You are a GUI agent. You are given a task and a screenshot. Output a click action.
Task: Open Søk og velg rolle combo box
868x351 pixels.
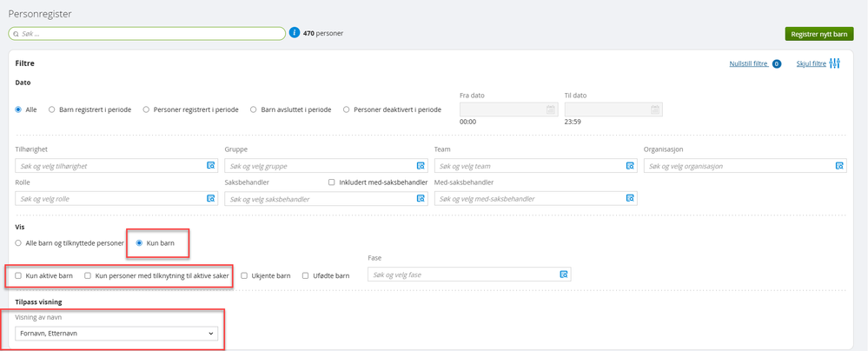point(116,198)
